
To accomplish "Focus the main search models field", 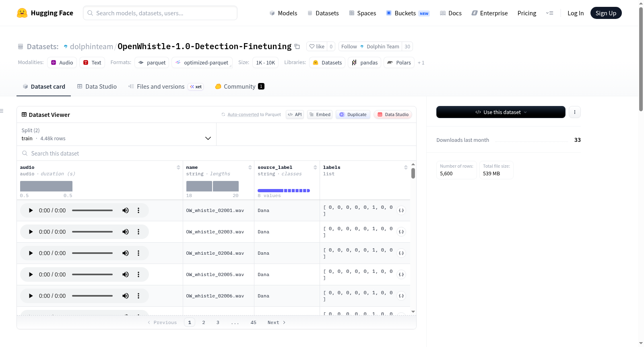I will tap(160, 13).
